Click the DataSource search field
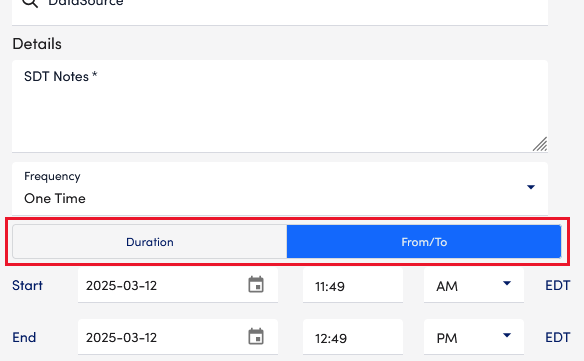Screen dimensions: 584x361 280,11
